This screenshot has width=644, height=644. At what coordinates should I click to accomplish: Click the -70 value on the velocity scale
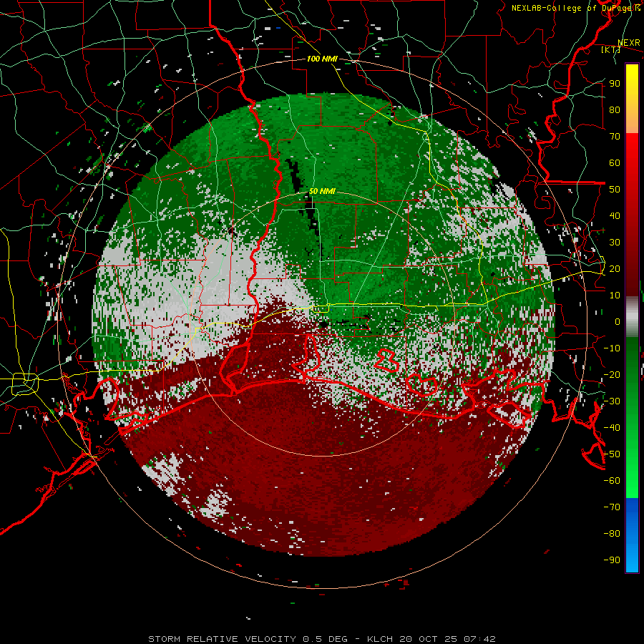click(x=612, y=507)
